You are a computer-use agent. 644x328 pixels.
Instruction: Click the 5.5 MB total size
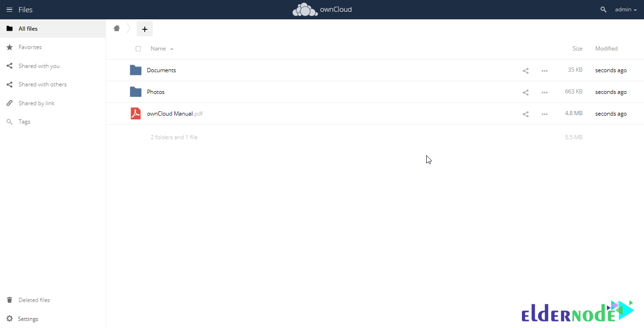[574, 137]
